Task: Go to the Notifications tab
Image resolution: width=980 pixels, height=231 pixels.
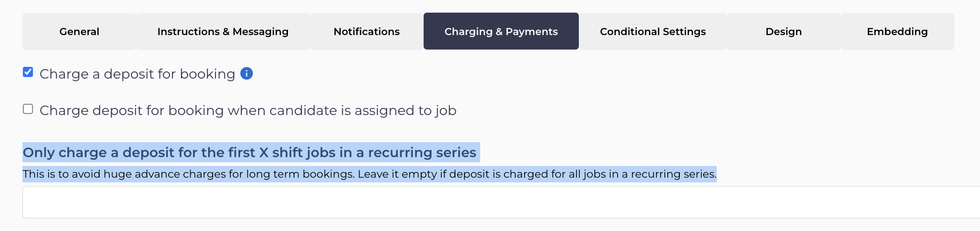Action: point(367,31)
